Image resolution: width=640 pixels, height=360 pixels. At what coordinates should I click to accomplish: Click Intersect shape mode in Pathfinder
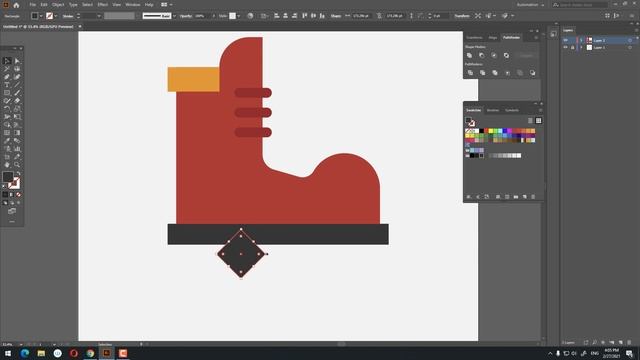[x=494, y=55]
